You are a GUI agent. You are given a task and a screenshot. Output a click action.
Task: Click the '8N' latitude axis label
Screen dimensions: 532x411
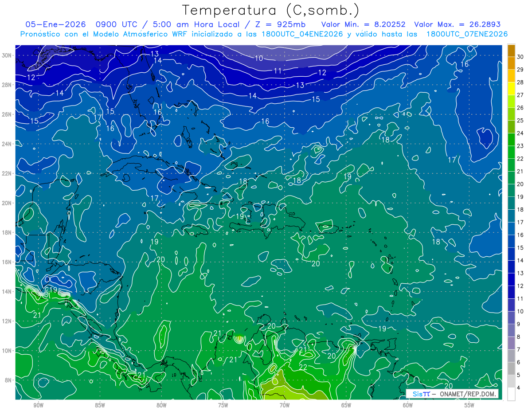click(x=9, y=380)
